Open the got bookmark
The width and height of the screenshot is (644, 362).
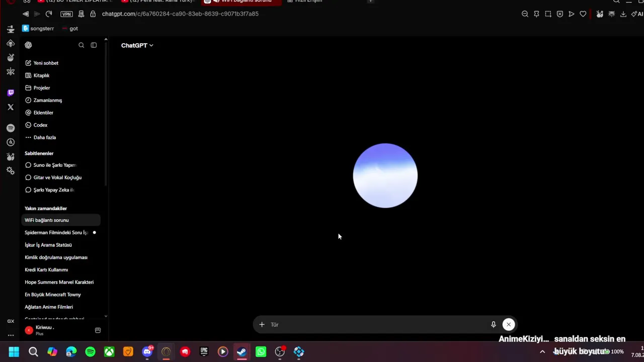point(70,29)
